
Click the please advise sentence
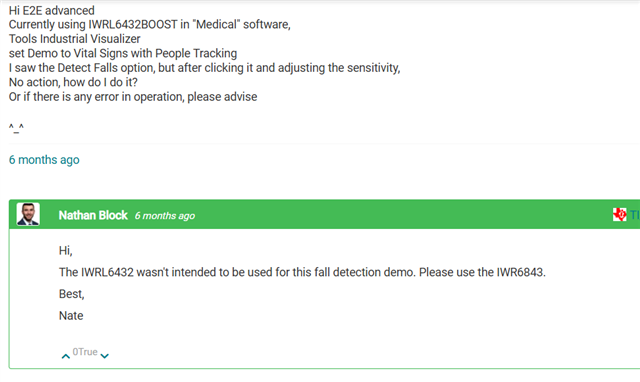click(x=133, y=97)
